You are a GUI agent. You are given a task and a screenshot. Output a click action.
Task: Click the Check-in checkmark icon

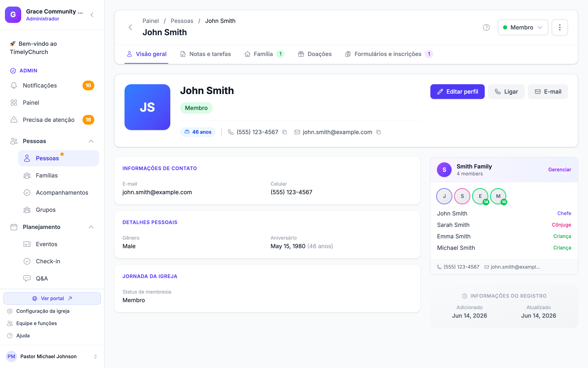pyautogui.click(x=27, y=261)
